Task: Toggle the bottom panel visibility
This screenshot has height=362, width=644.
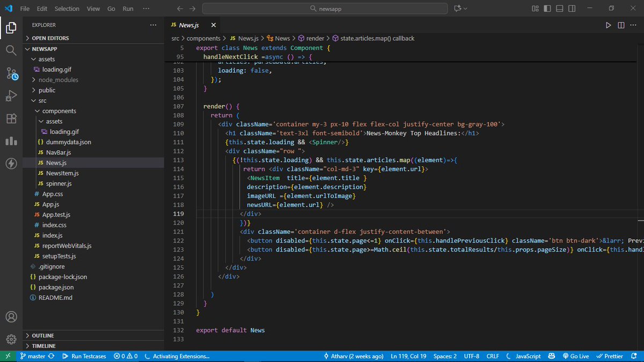Action: (559, 8)
